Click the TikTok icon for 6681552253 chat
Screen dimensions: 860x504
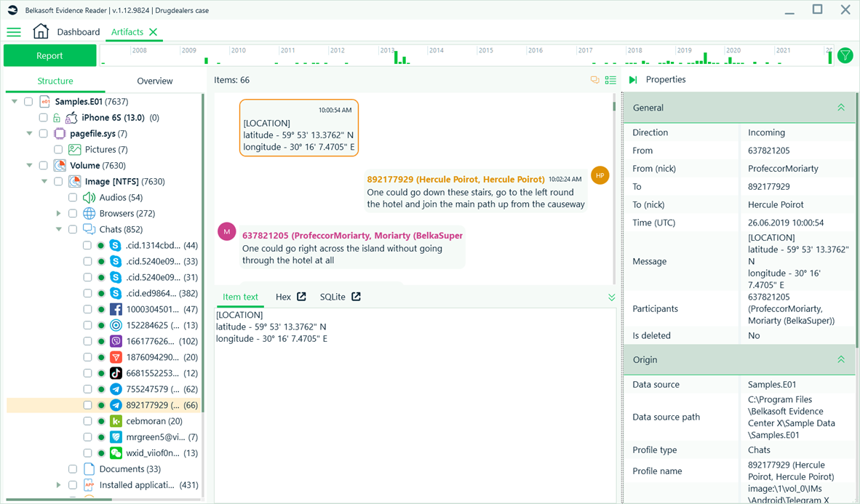pyautogui.click(x=116, y=373)
